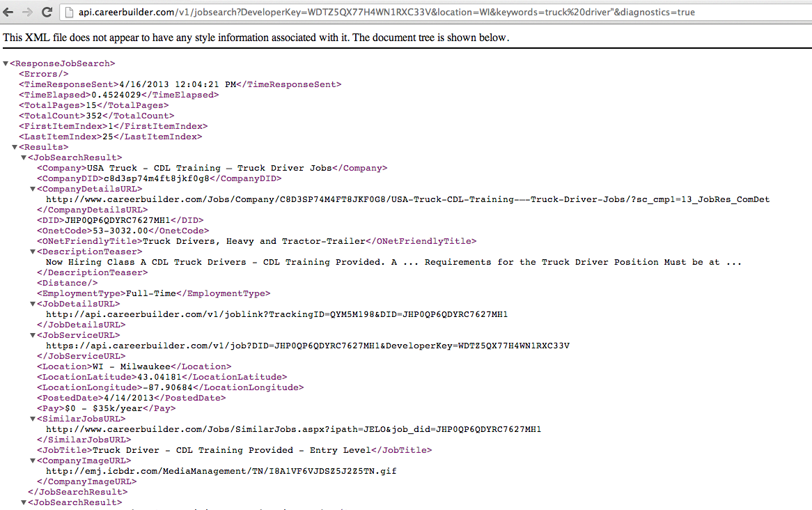
Task: Click the EmploymentType value Full-Time
Action: pos(150,293)
